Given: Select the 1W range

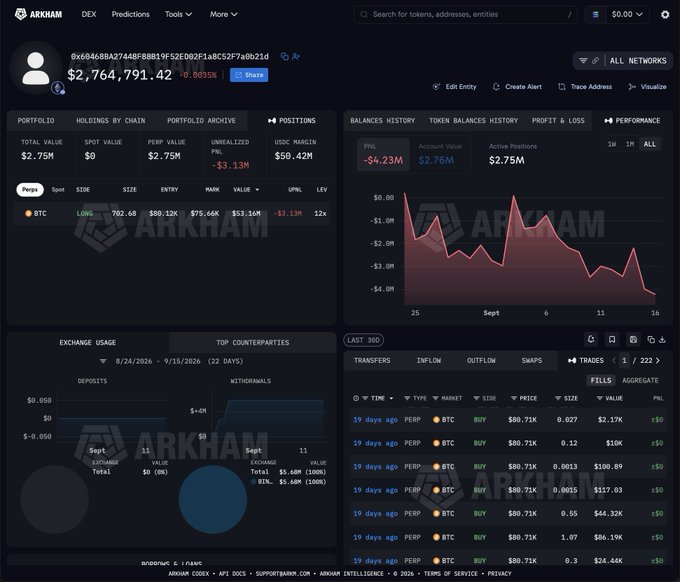Looking at the screenshot, I should (x=611, y=144).
